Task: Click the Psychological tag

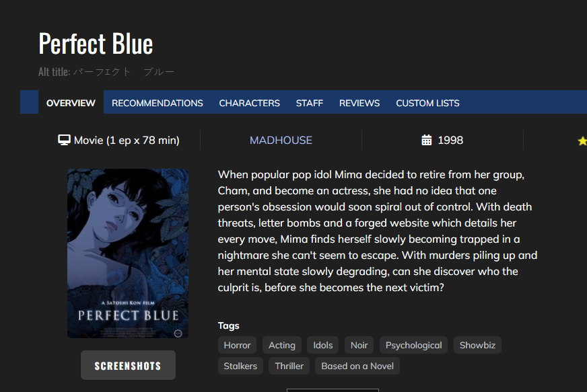Action: pyautogui.click(x=413, y=345)
